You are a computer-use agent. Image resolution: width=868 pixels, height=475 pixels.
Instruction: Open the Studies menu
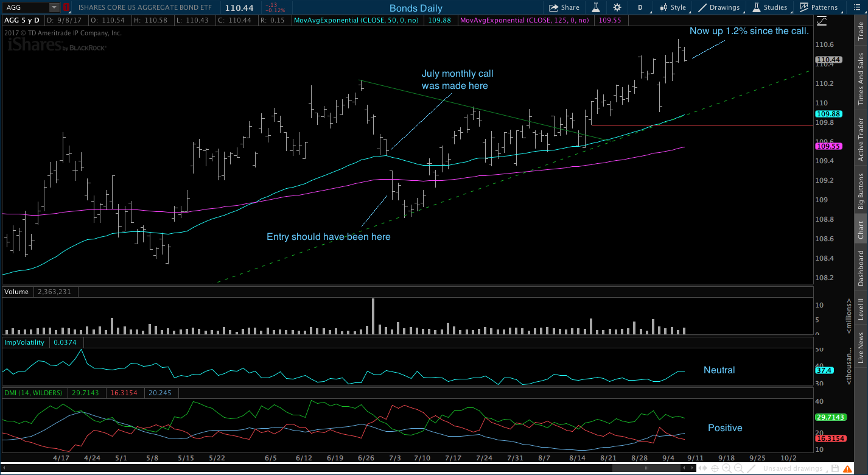(x=770, y=7)
